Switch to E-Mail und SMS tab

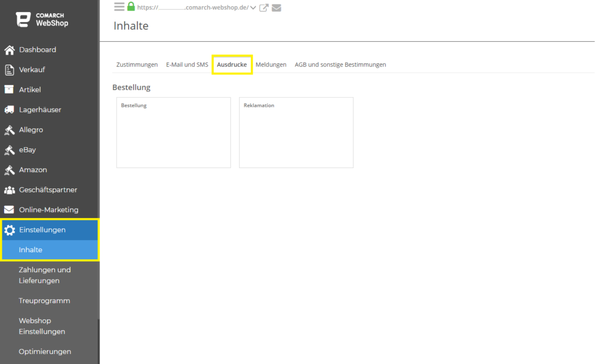click(187, 65)
